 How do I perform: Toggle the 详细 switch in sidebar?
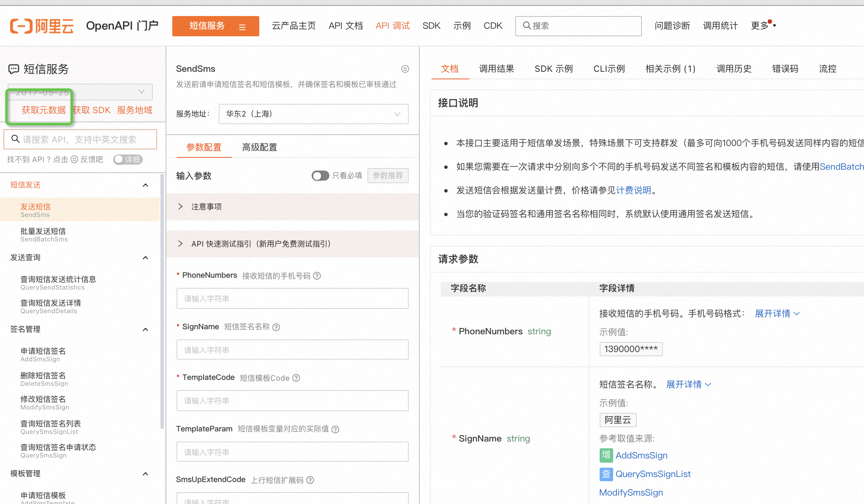point(128,159)
